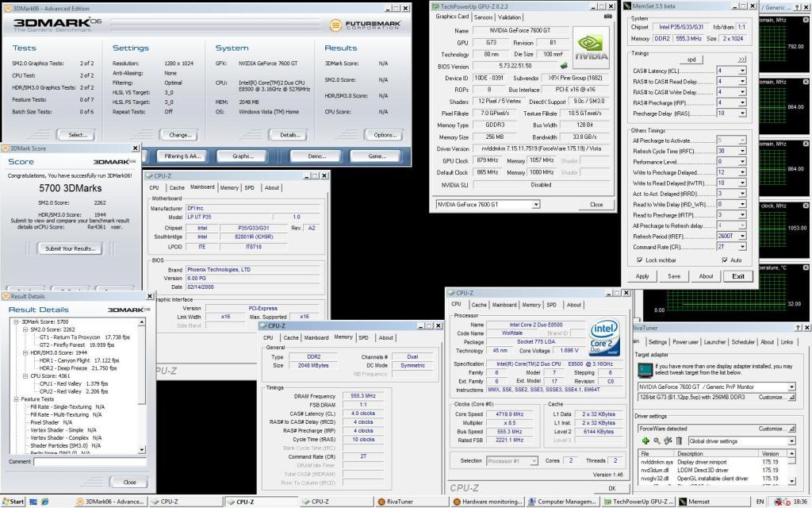This screenshot has height=508, width=812.
Task: Collapse the SM2.0 Score: 2262 tree node
Action: 25,329
